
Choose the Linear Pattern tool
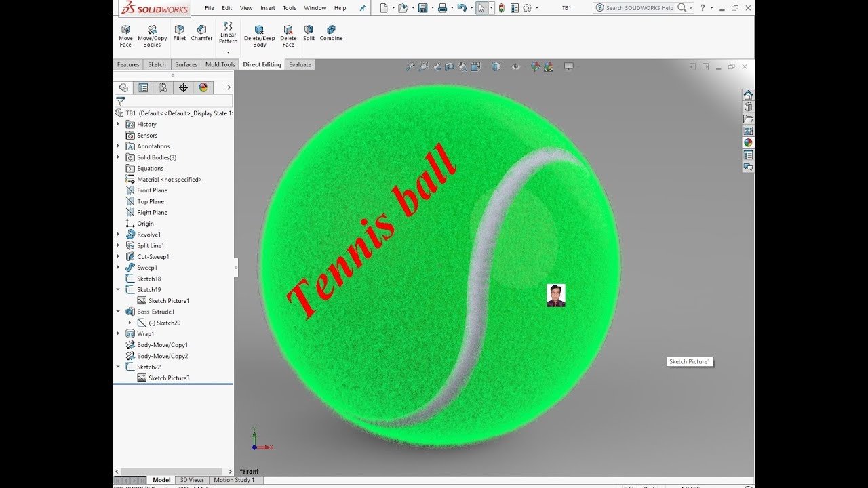228,33
